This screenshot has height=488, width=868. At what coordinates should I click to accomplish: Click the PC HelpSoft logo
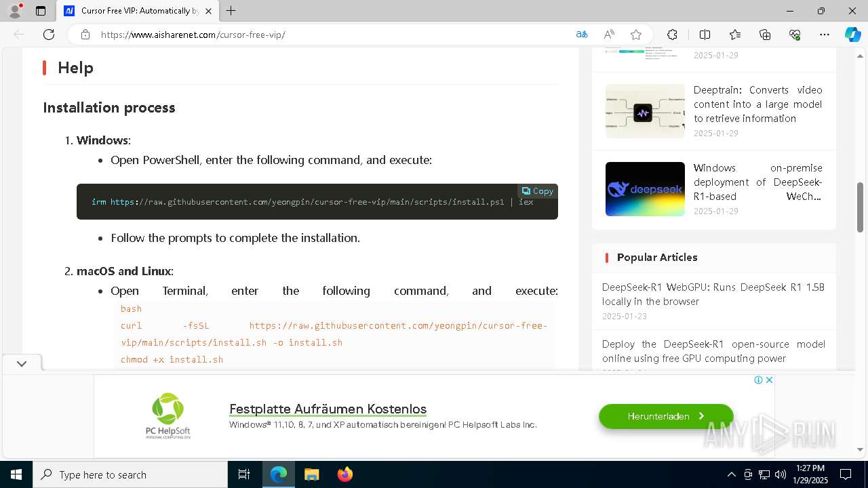tap(167, 415)
